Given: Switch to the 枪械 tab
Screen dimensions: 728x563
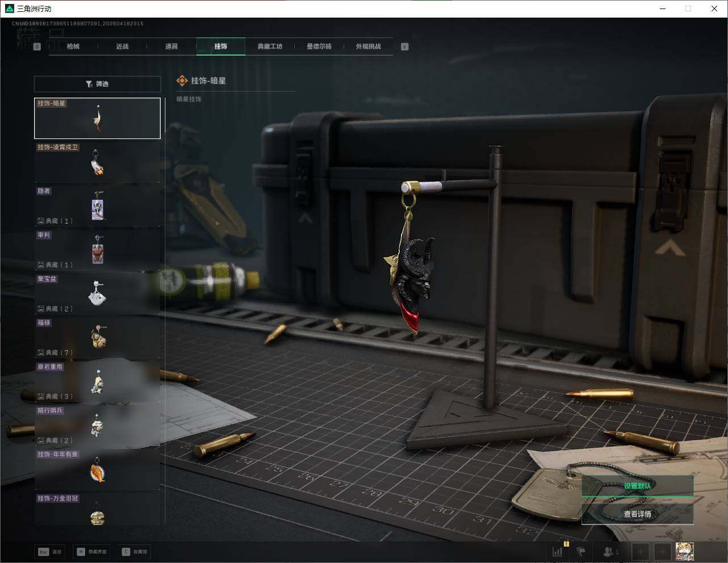Looking at the screenshot, I should pyautogui.click(x=73, y=47).
